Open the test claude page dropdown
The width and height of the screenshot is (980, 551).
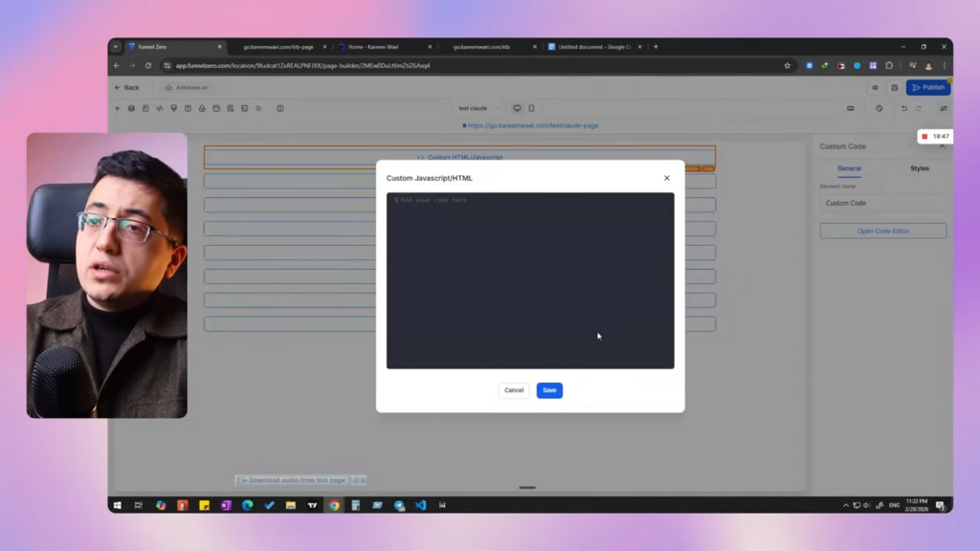tap(478, 108)
